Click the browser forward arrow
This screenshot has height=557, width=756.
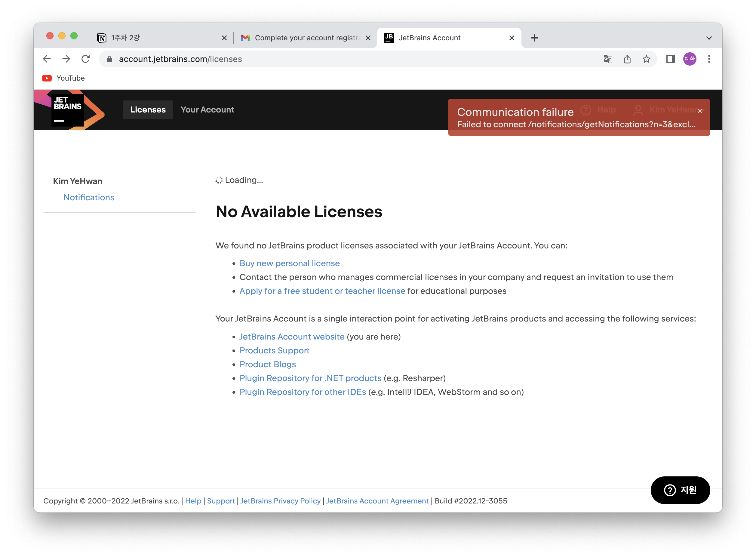point(66,59)
